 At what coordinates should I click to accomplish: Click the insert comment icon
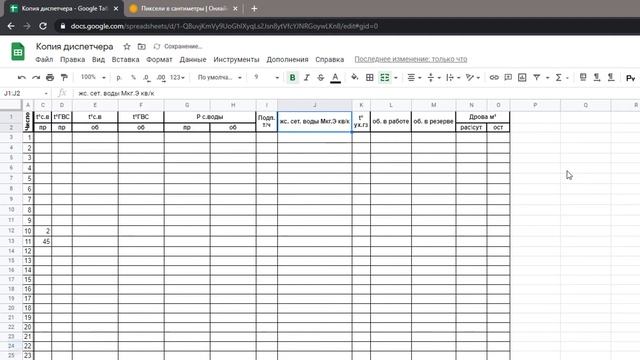[508, 78]
